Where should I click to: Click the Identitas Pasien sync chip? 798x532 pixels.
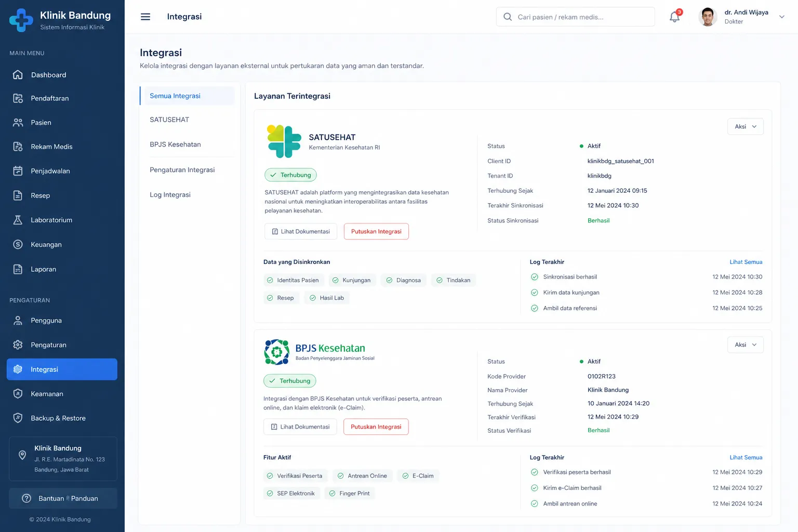pyautogui.click(x=294, y=280)
